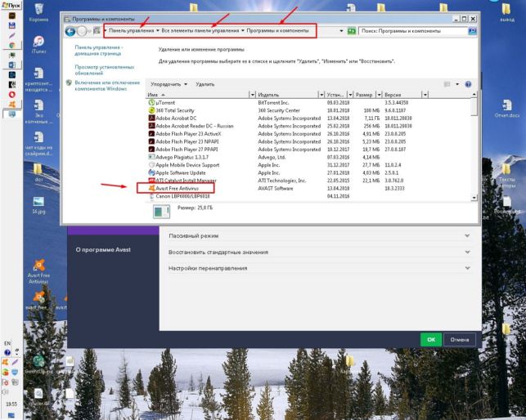Click the Удалить uninstall button
Image resolution: width=526 pixels, height=420 pixels.
tap(205, 84)
